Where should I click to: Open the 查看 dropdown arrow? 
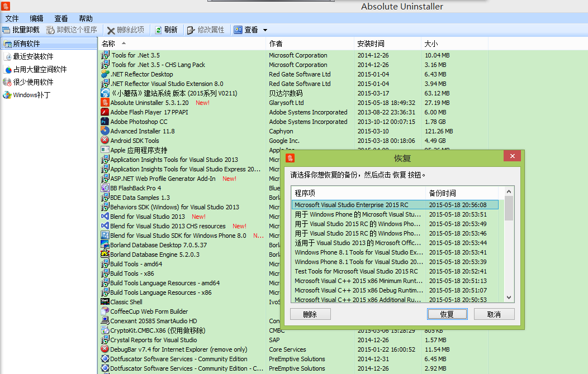265,30
